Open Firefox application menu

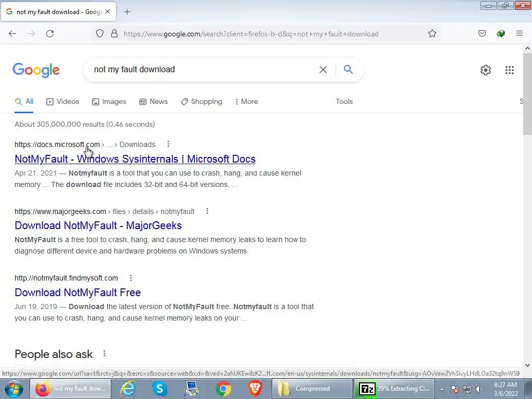click(520, 34)
